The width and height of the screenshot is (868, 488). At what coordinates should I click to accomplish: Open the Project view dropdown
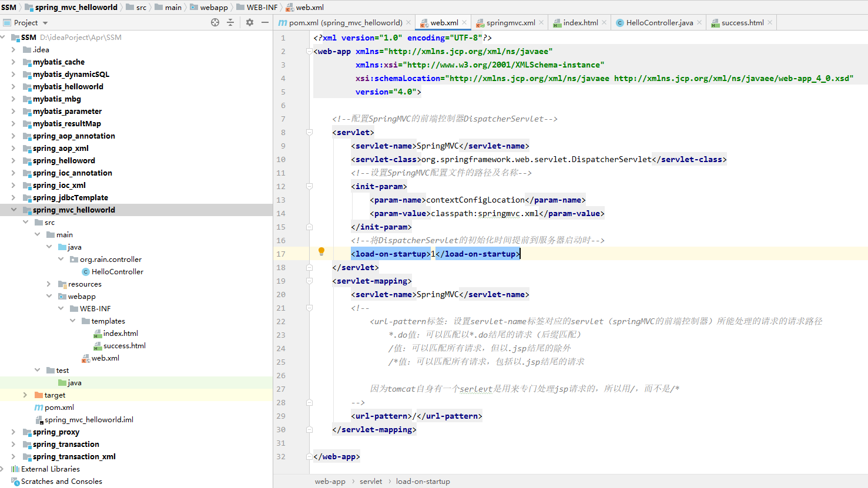(45, 23)
